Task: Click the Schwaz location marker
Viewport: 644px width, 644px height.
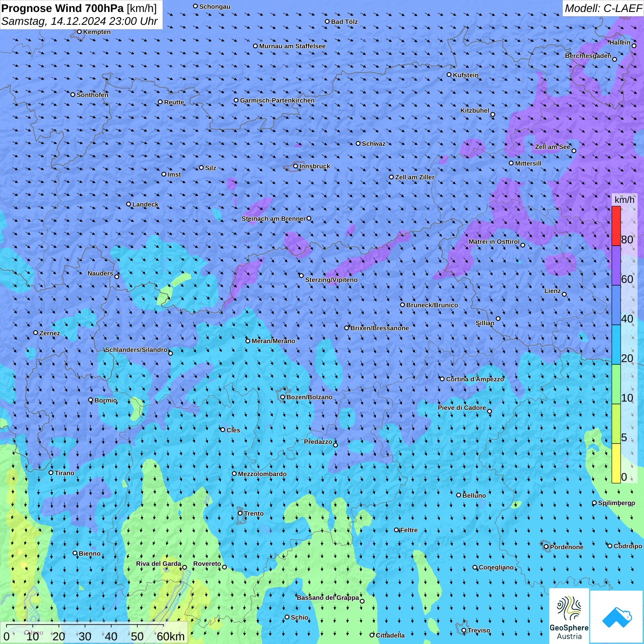Action: tap(358, 144)
